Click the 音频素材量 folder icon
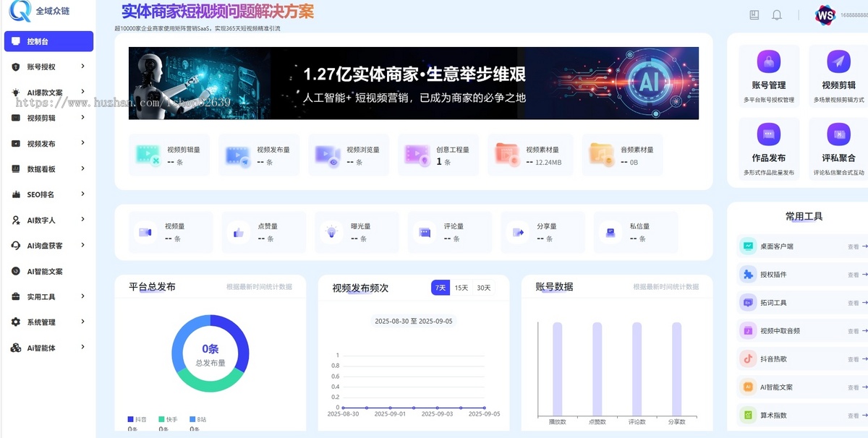The image size is (868, 438). click(x=601, y=155)
